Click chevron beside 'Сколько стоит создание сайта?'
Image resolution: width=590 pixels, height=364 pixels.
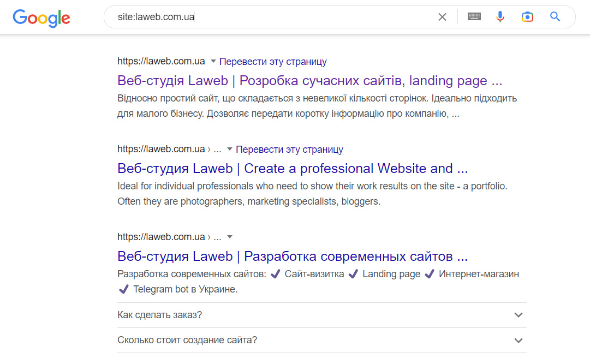519,341
